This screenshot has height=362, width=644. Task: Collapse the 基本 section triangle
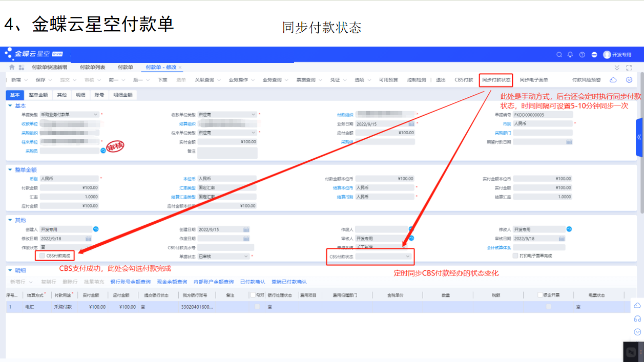10,105
